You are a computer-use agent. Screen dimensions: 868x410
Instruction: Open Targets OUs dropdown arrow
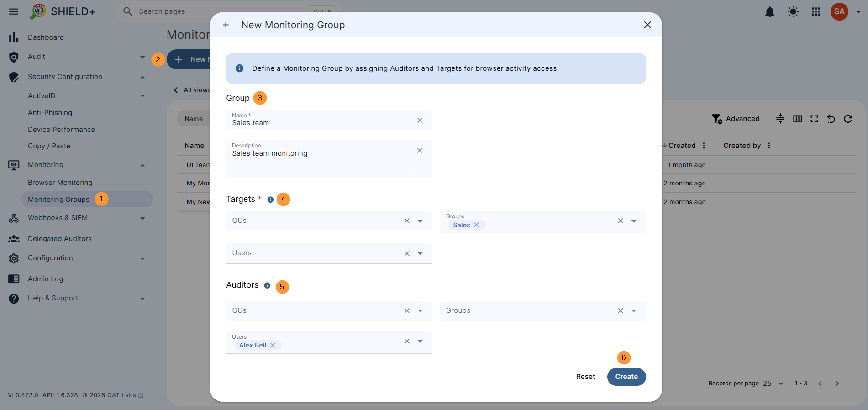pos(420,221)
